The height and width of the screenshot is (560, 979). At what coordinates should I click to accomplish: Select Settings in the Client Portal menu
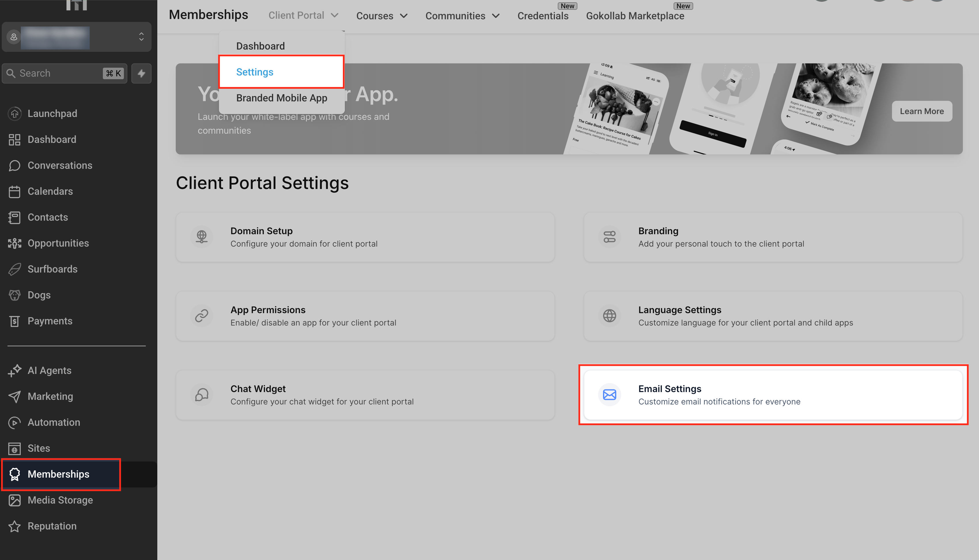point(255,72)
